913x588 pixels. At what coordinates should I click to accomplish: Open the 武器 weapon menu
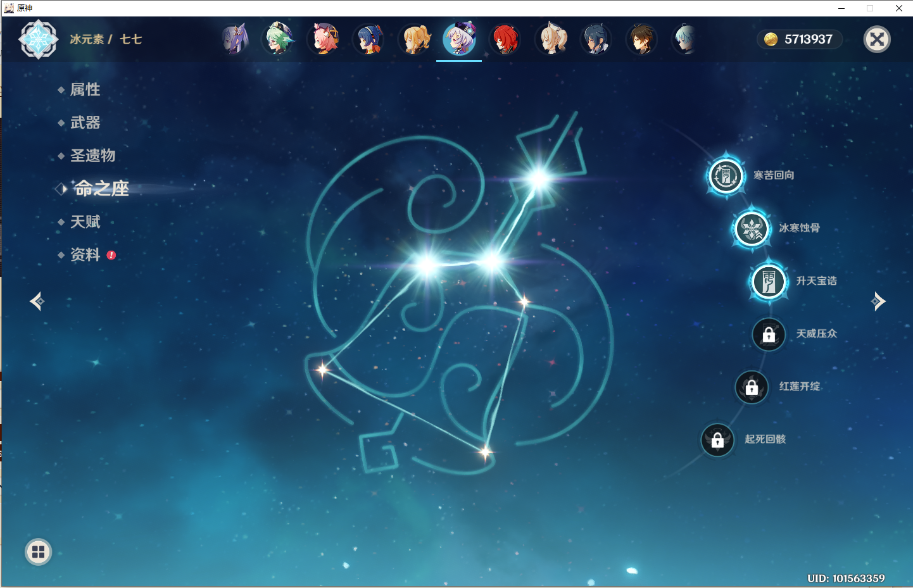coord(85,123)
